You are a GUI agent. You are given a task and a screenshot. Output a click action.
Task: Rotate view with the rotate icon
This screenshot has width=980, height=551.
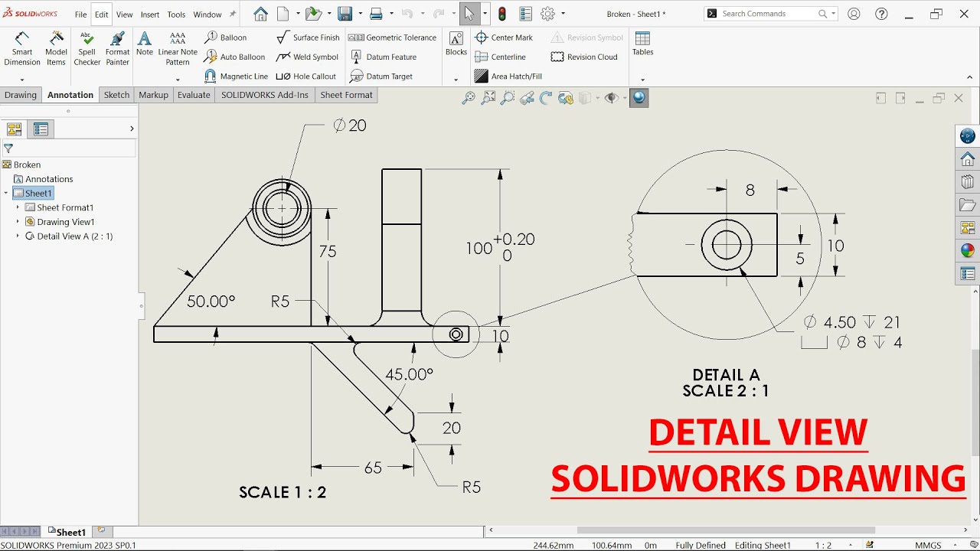click(x=546, y=98)
